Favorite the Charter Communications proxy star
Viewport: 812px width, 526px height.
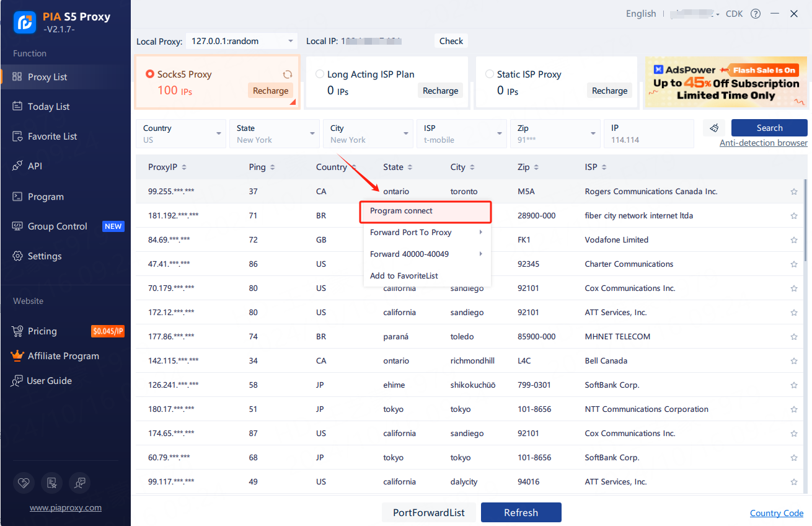click(794, 264)
